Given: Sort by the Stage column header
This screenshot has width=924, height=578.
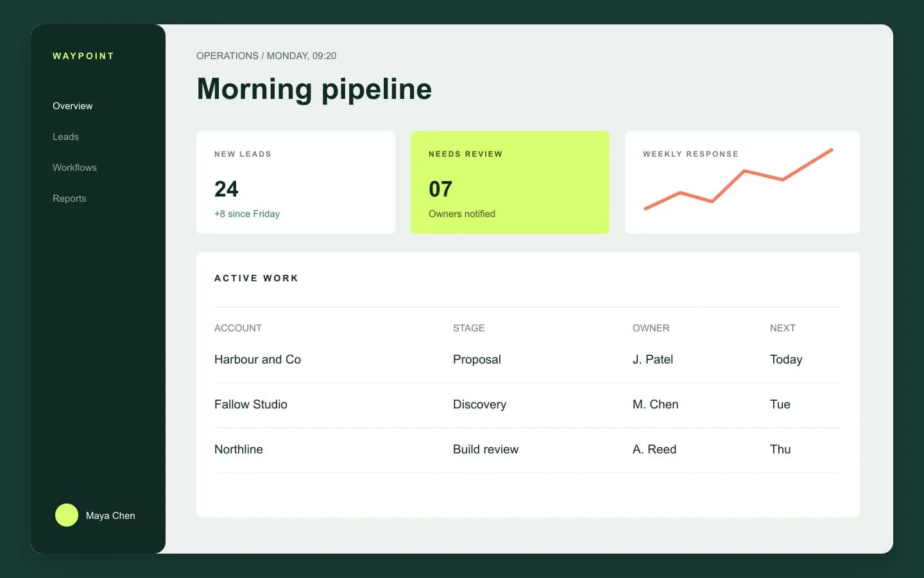Looking at the screenshot, I should click(469, 328).
